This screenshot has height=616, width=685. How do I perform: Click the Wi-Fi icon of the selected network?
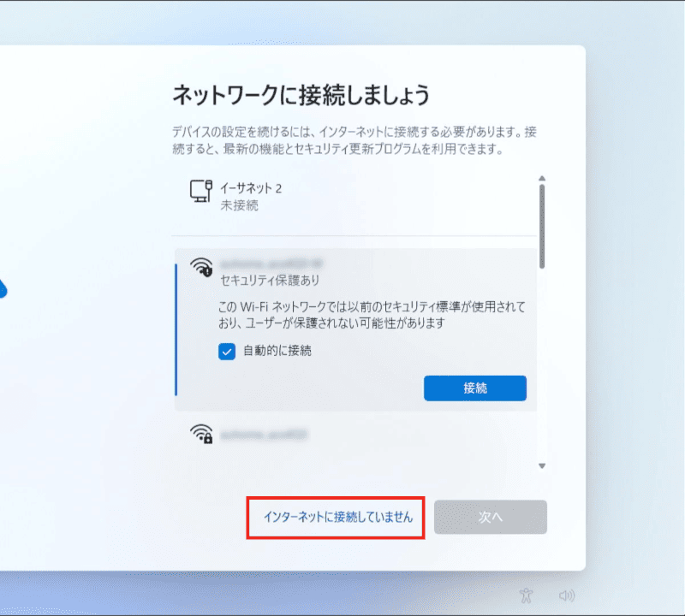pos(201,267)
